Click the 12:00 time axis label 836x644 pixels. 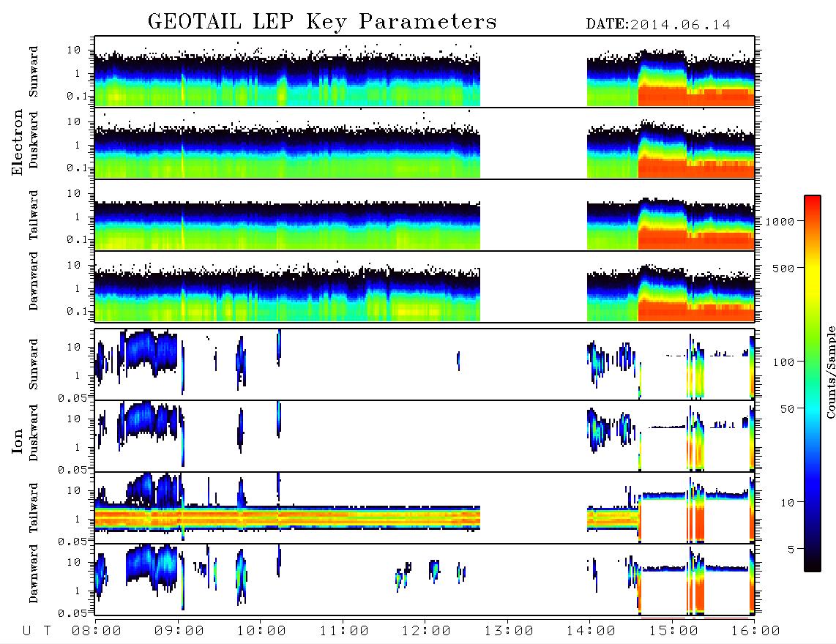[426, 632]
